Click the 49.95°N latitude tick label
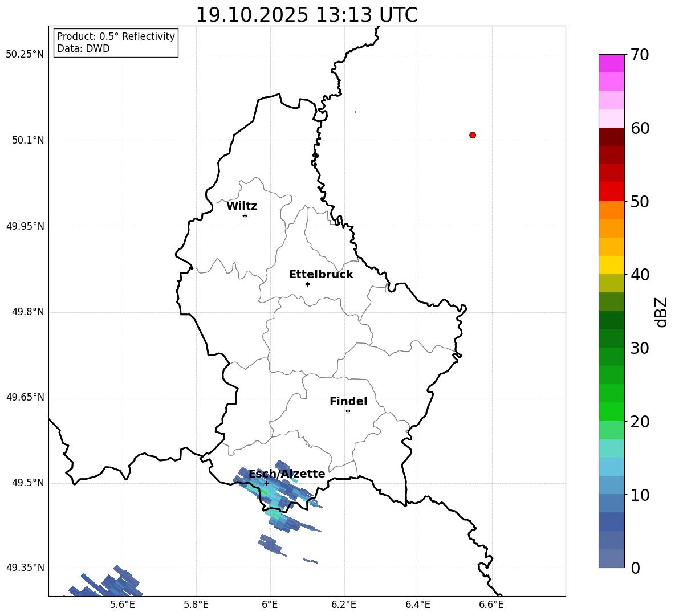The width and height of the screenshot is (675, 616). coord(25,226)
